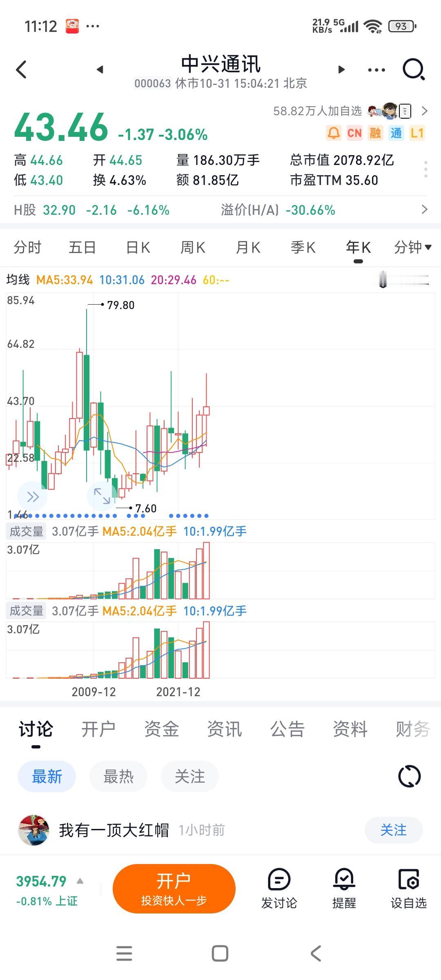Tap Android back chevron button
Screen dimensions: 441x980
(x=316, y=953)
